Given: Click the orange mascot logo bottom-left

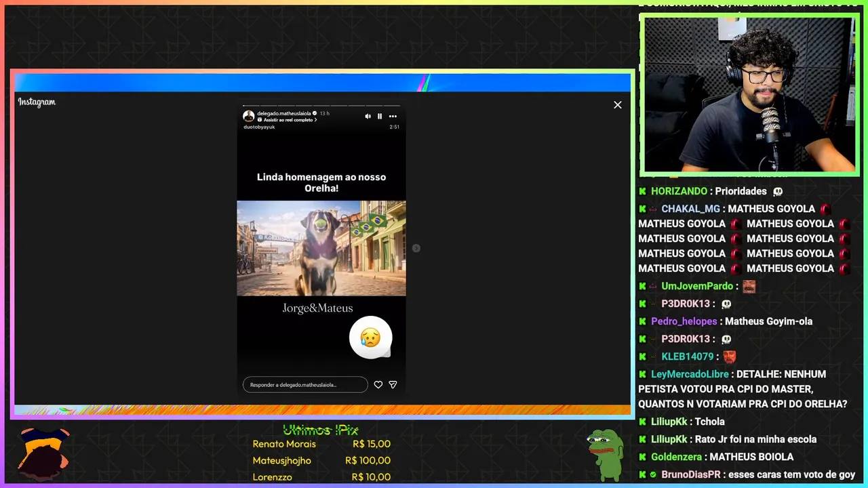Looking at the screenshot, I should 43,455.
